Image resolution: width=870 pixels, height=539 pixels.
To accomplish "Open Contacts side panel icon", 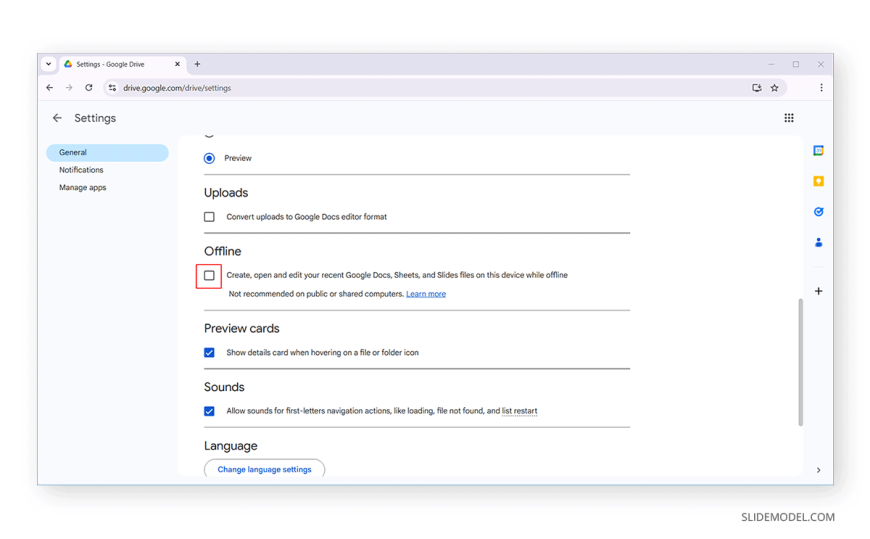I will pos(818,243).
